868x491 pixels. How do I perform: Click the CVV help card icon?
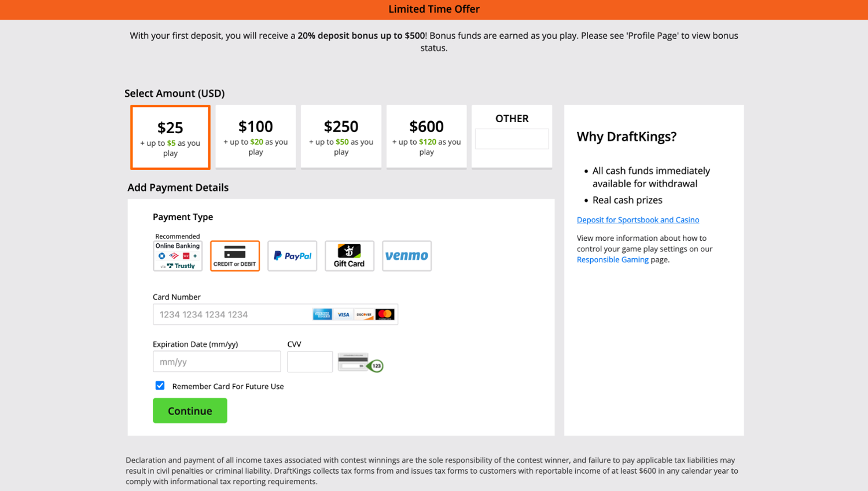pos(361,362)
